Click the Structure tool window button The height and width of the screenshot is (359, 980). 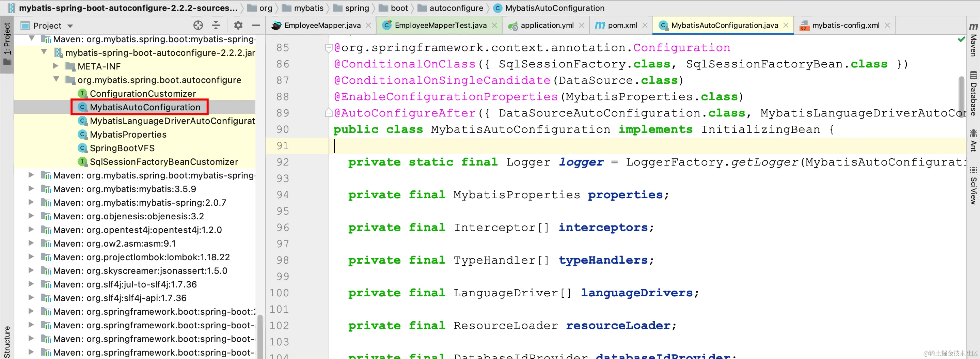click(x=7, y=342)
